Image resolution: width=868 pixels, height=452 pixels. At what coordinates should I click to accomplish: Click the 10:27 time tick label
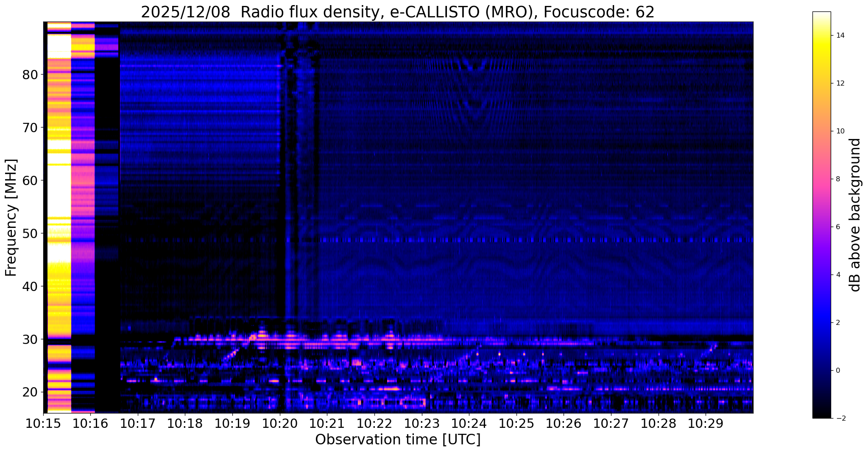611,424
